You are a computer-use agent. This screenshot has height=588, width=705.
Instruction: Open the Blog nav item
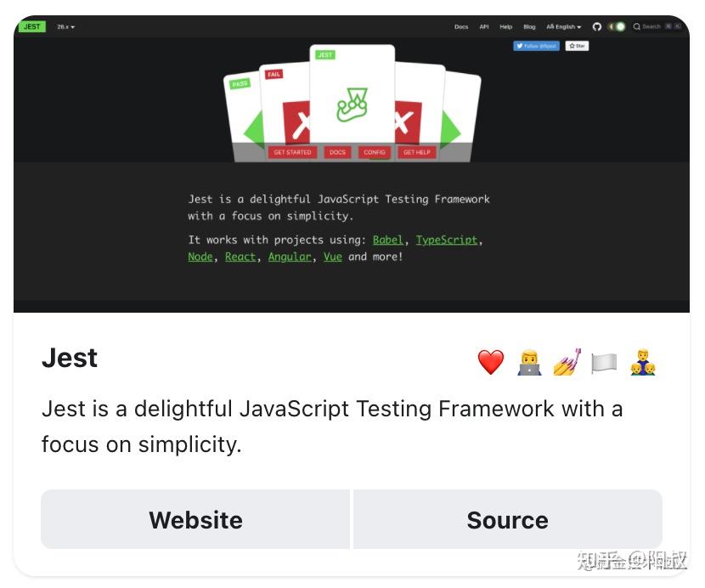(x=529, y=27)
